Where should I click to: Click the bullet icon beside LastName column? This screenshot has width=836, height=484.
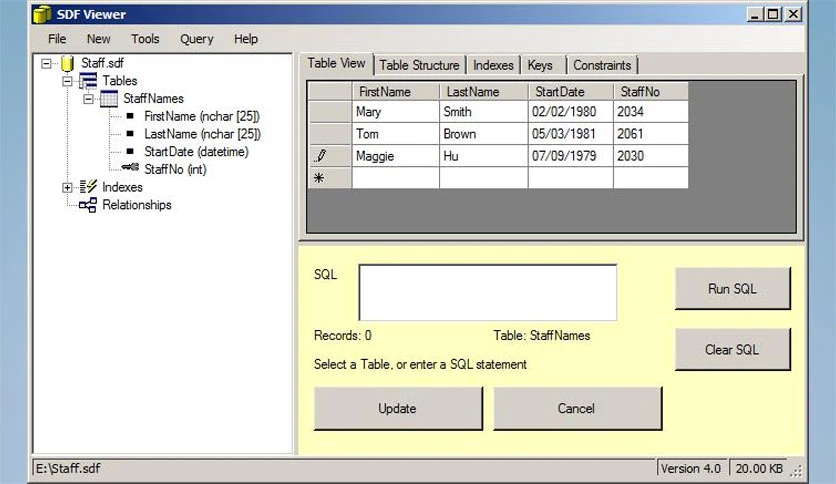[130, 133]
